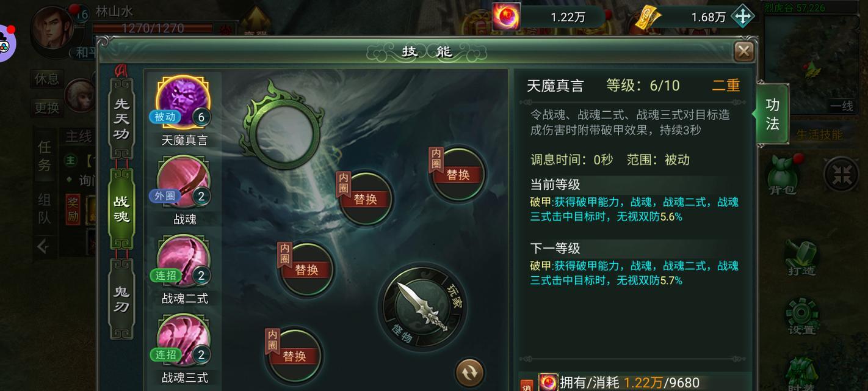Switch to the 鬼刃 skill tab

(121, 298)
